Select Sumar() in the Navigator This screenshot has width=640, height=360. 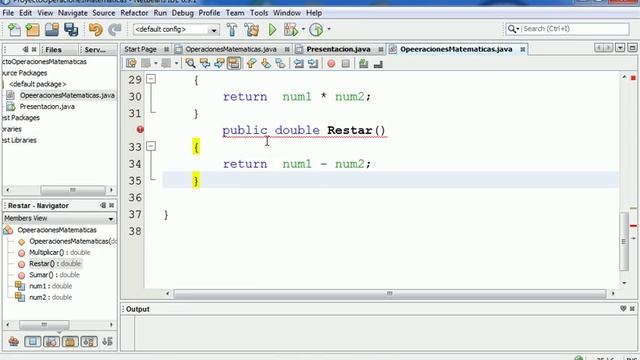point(54,275)
